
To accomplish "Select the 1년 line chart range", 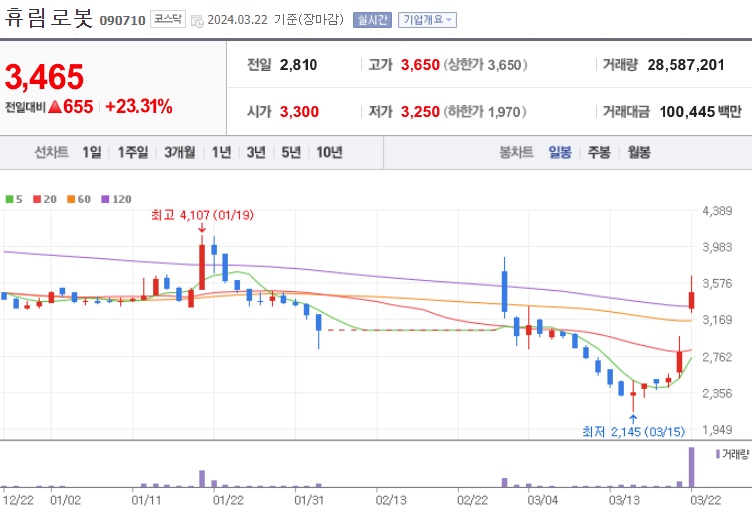I will pos(221,152).
